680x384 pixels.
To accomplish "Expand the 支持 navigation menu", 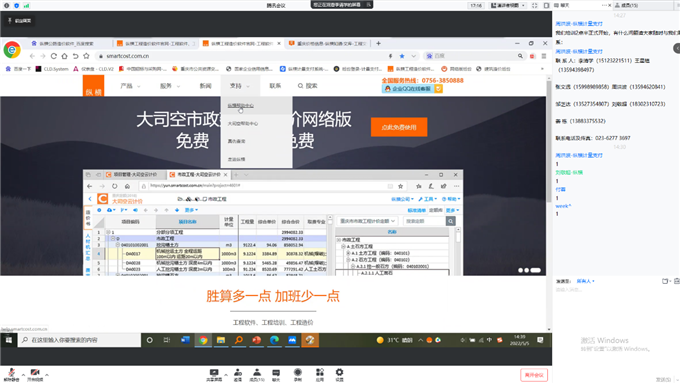I will click(240, 86).
